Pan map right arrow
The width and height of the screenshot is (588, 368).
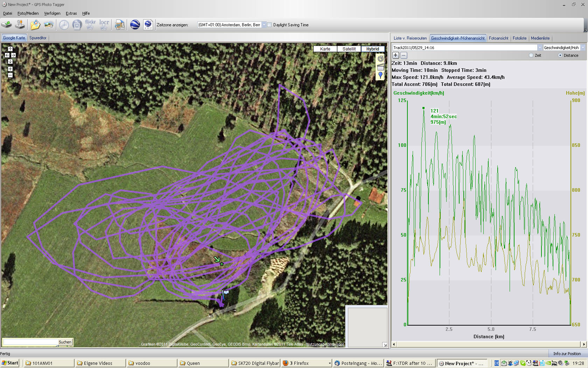point(13,55)
